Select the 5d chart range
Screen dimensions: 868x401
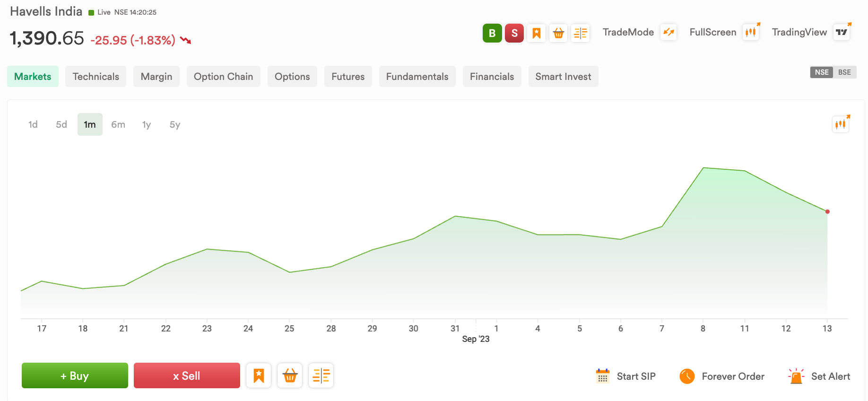(61, 124)
